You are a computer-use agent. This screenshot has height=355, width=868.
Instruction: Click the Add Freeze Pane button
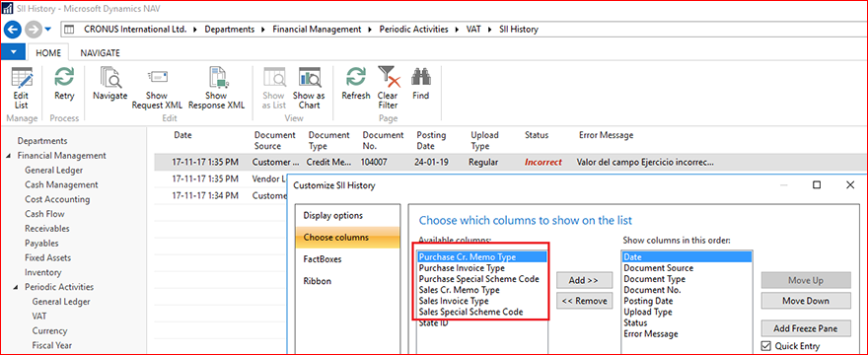coord(806,328)
